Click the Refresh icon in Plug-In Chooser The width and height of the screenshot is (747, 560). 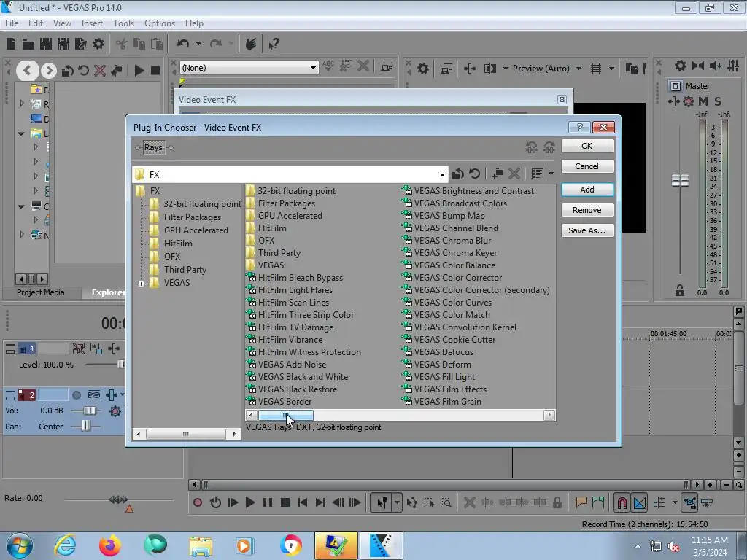(x=474, y=174)
